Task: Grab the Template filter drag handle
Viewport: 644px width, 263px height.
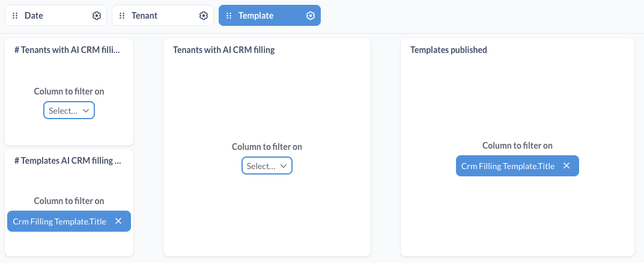Action: click(229, 16)
